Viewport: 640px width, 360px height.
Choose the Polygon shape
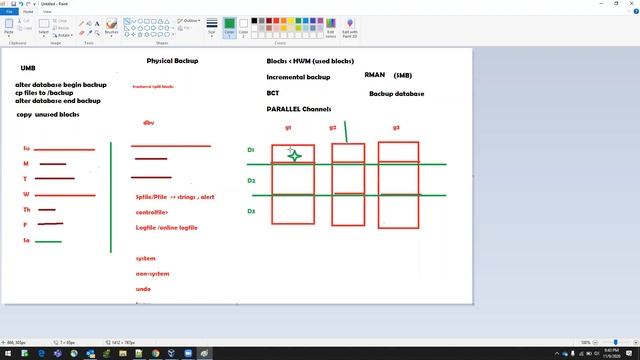(160, 21)
